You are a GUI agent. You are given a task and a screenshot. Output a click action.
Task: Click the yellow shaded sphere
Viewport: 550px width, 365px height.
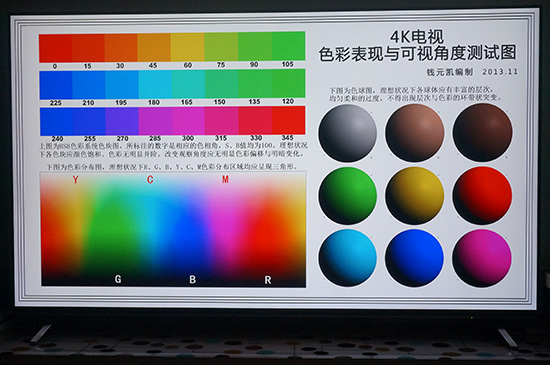coord(415,196)
